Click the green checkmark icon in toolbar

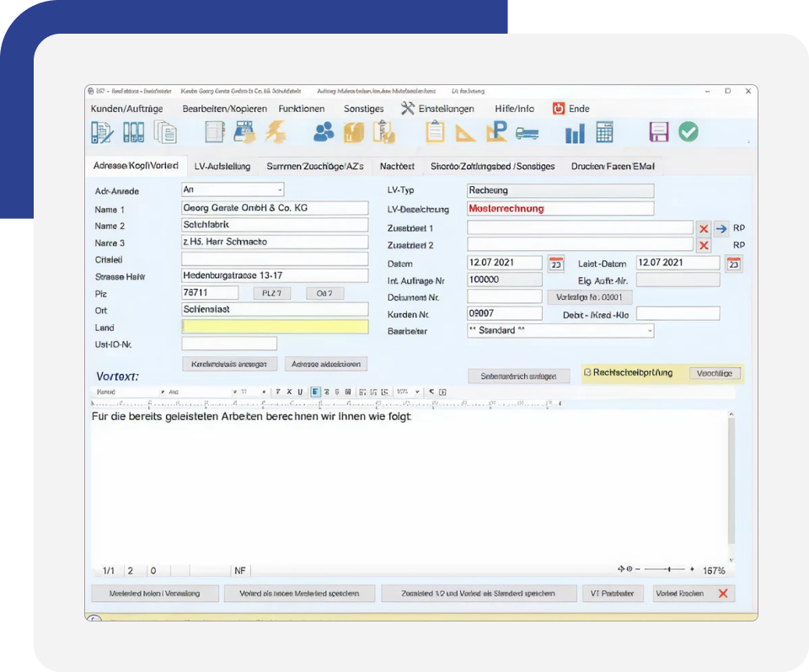click(688, 132)
